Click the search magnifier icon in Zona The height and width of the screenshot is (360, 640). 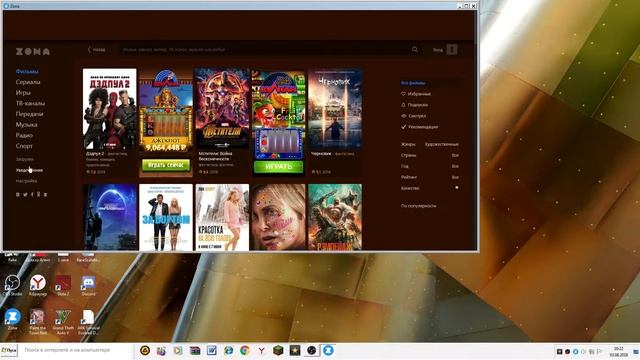[x=415, y=49]
